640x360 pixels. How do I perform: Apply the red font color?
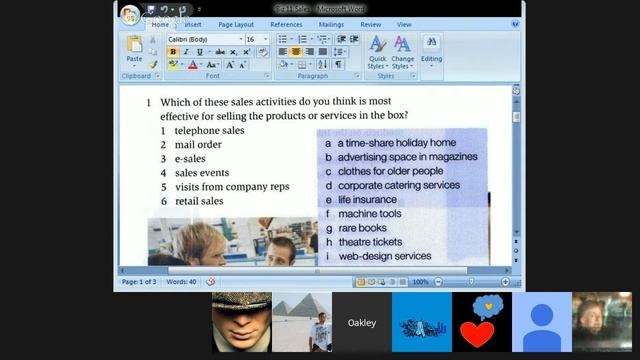pyautogui.click(x=193, y=64)
